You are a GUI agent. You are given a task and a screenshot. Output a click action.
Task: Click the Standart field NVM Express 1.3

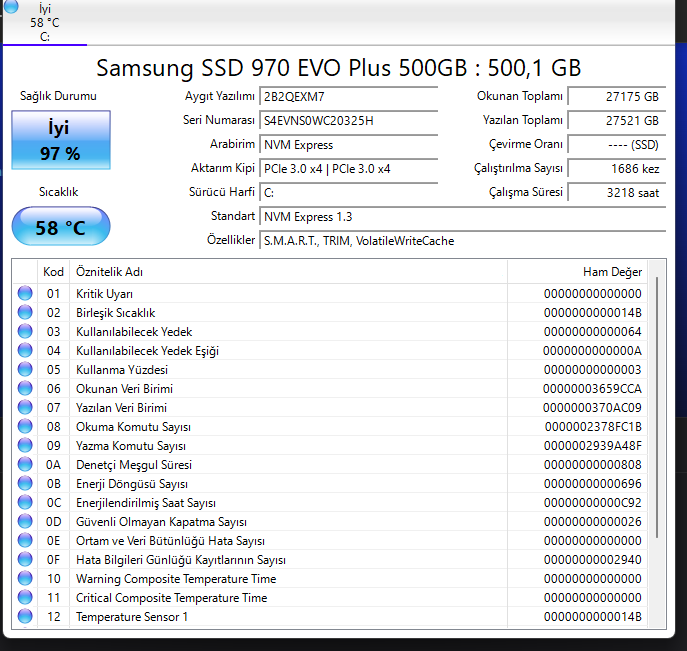point(463,217)
